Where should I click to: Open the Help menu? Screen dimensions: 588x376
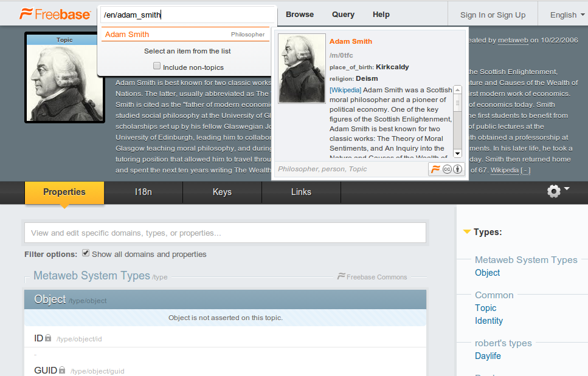[x=381, y=14]
